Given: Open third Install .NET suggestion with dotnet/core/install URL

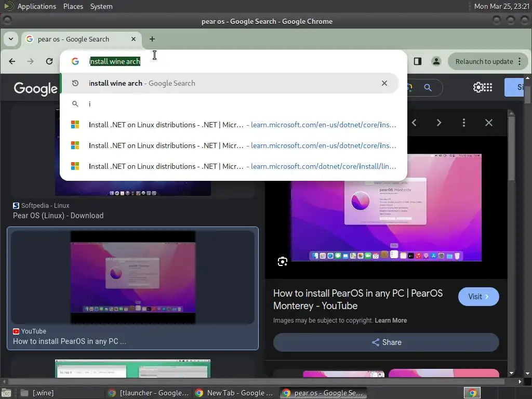Looking at the screenshot, I should coord(229,166).
